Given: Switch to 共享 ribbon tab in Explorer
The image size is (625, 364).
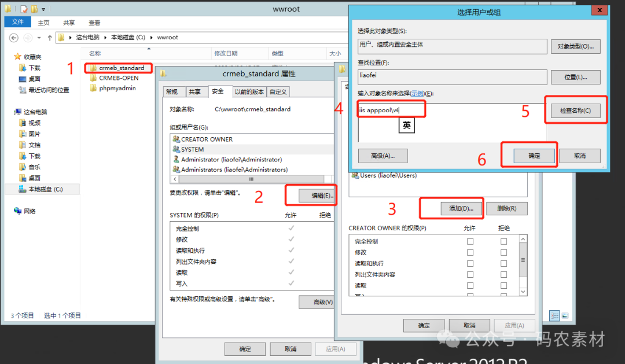Looking at the screenshot, I should (x=69, y=23).
